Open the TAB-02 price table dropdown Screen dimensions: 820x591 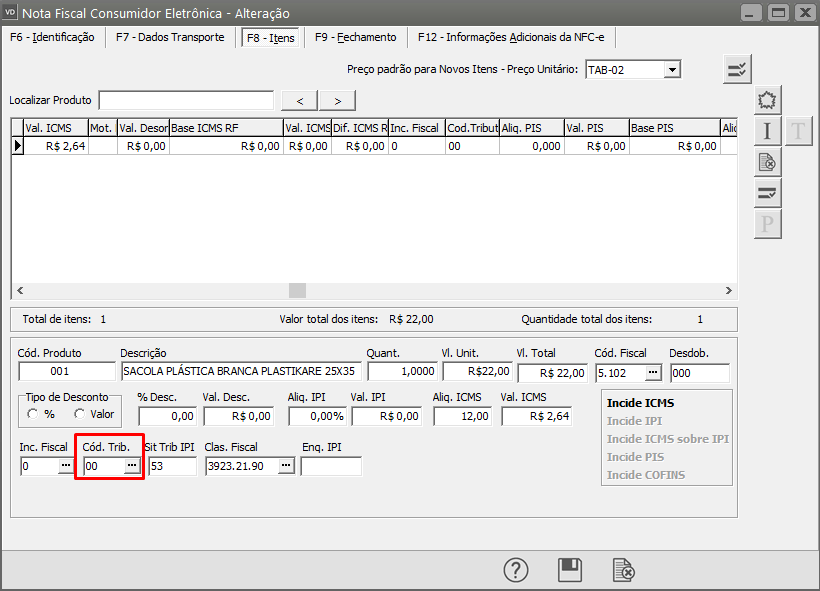click(672, 70)
